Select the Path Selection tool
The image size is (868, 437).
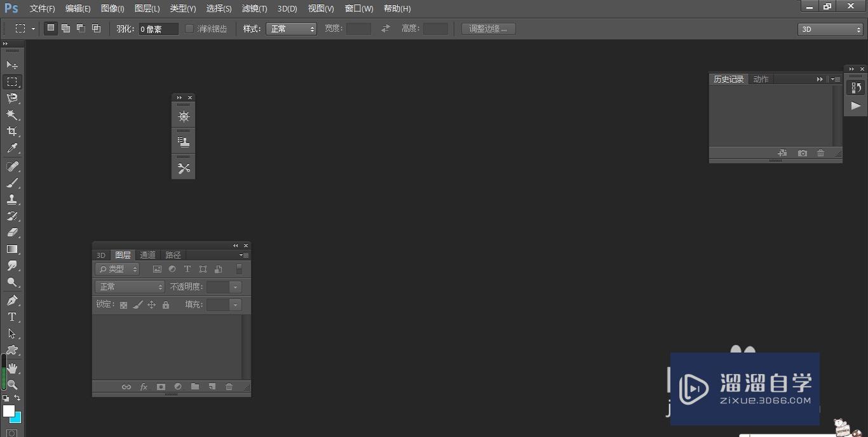[12, 333]
